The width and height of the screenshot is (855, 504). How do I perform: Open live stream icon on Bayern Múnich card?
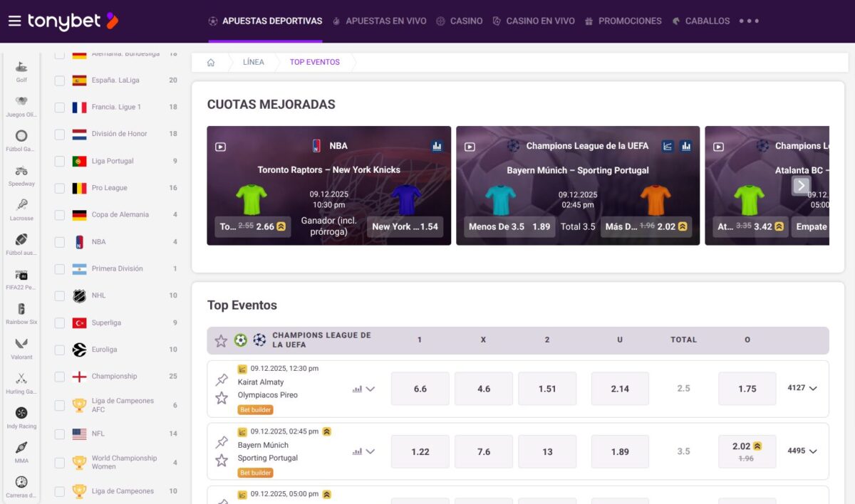tap(470, 147)
